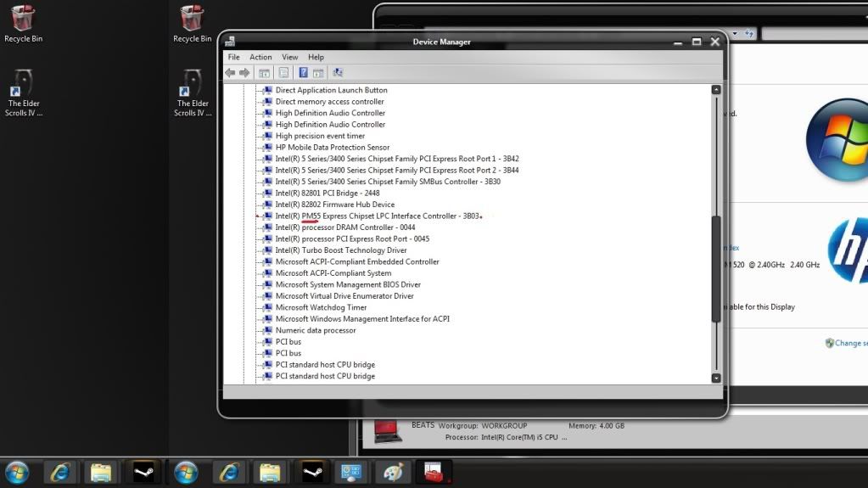Click the address bar dropdown arrow in background window
Viewport: 868px width, 488px height.
coord(735,34)
